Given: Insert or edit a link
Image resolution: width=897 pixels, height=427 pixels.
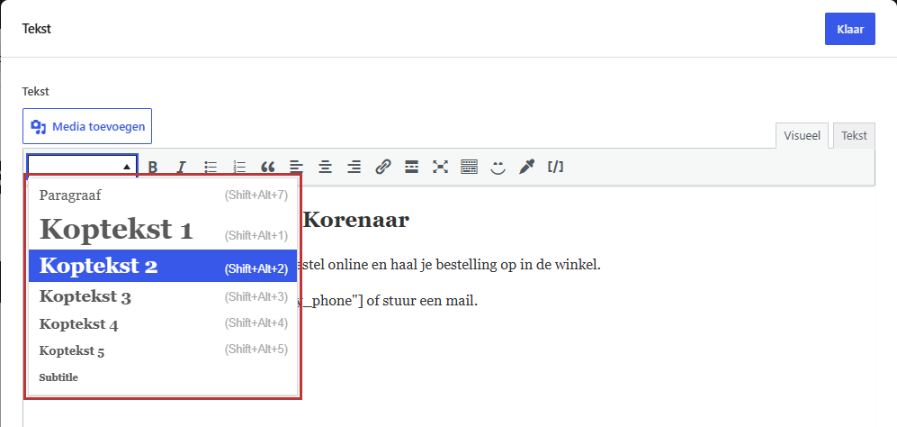Looking at the screenshot, I should [x=383, y=167].
